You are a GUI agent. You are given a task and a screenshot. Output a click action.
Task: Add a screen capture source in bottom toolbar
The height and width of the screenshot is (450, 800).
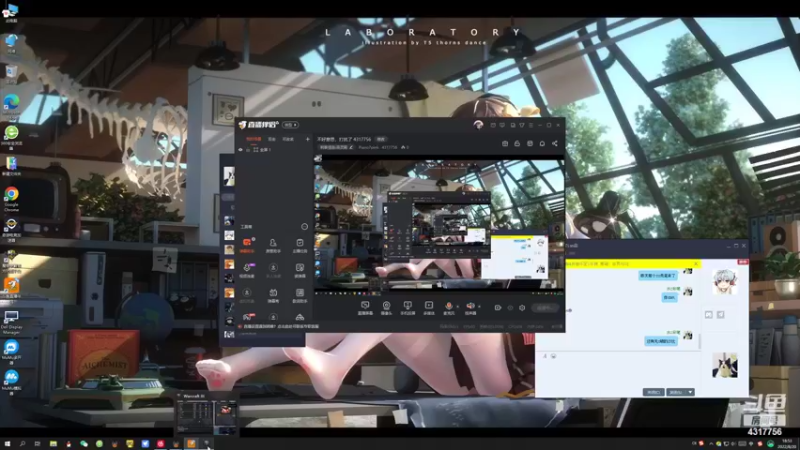pyautogui.click(x=365, y=307)
